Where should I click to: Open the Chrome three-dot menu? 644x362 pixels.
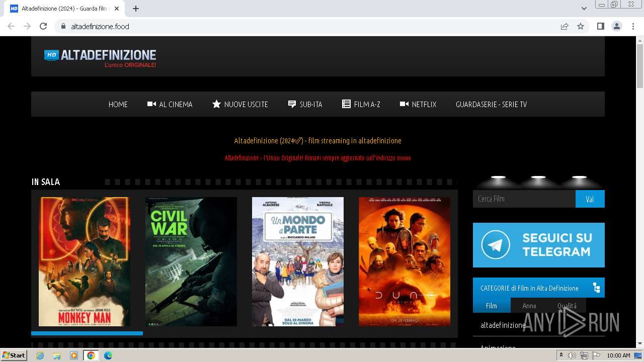coord(633,26)
